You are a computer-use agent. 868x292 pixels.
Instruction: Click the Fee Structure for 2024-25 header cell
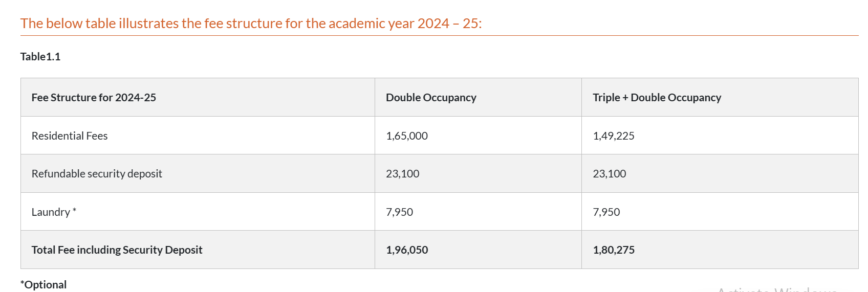click(x=94, y=98)
